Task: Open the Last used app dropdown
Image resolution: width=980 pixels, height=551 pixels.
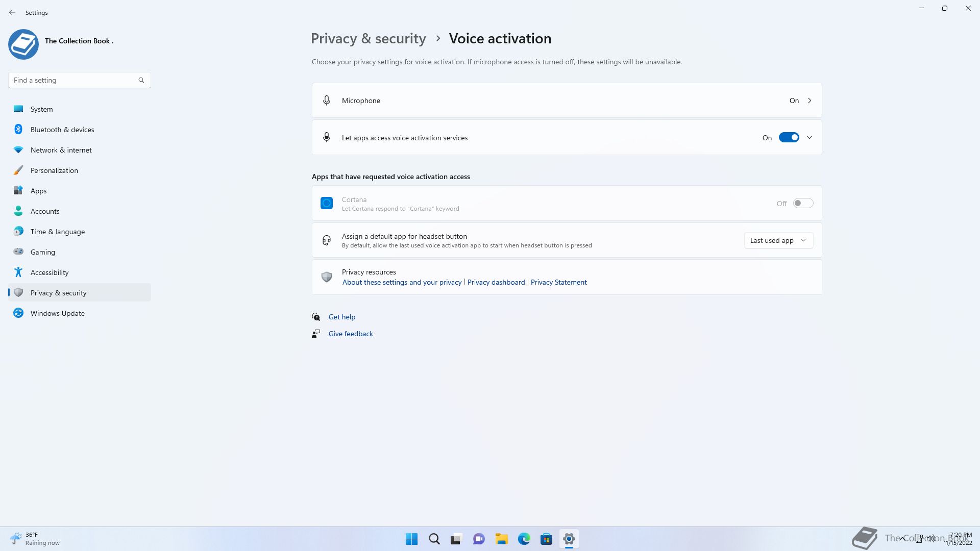Action: click(x=778, y=240)
